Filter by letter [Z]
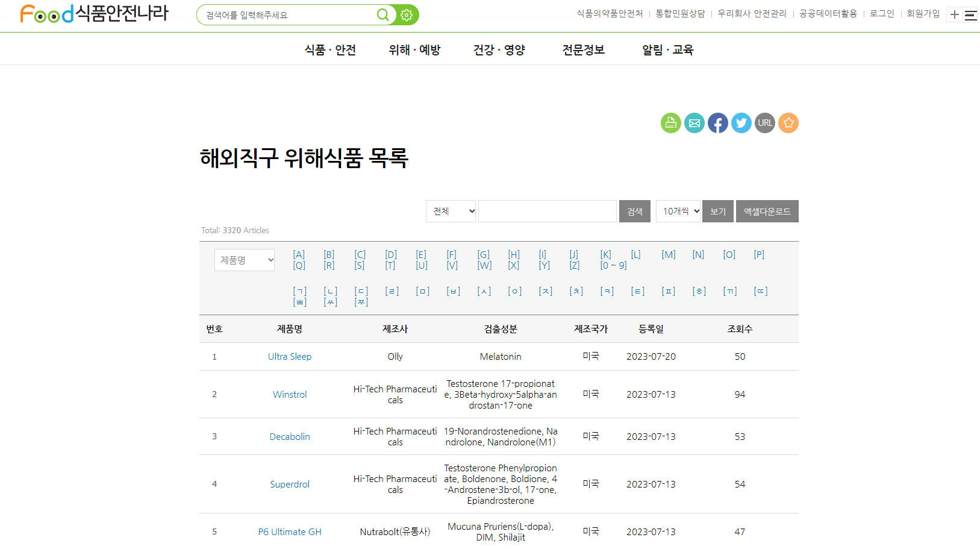 575,265
